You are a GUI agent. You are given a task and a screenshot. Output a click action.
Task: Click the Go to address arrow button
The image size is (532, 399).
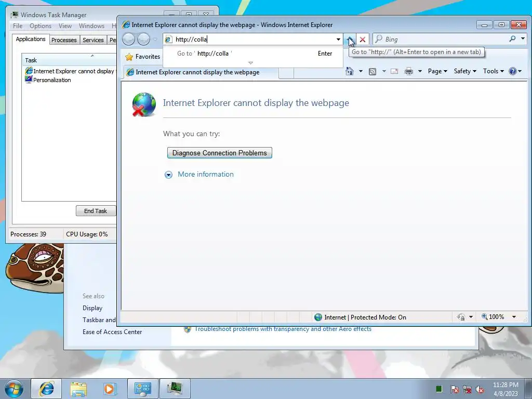(350, 39)
